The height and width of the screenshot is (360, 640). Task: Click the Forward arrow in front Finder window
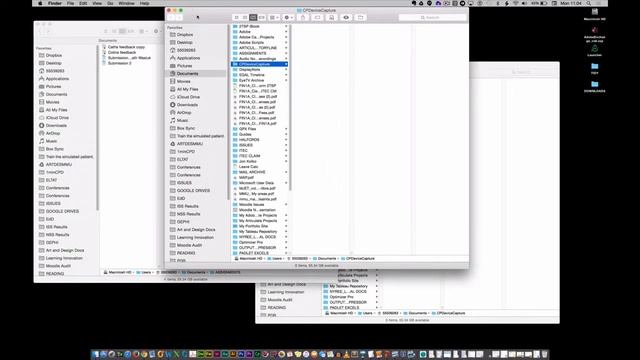click(179, 18)
